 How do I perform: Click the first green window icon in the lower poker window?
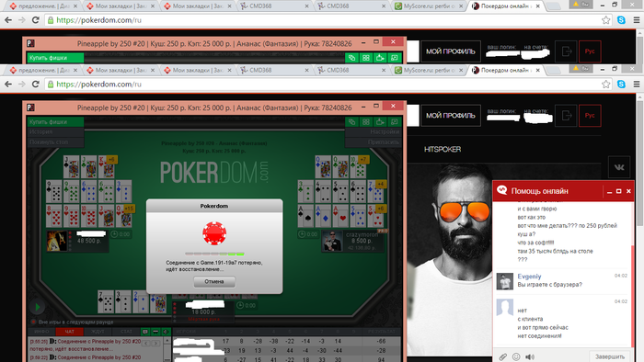pos(351,122)
